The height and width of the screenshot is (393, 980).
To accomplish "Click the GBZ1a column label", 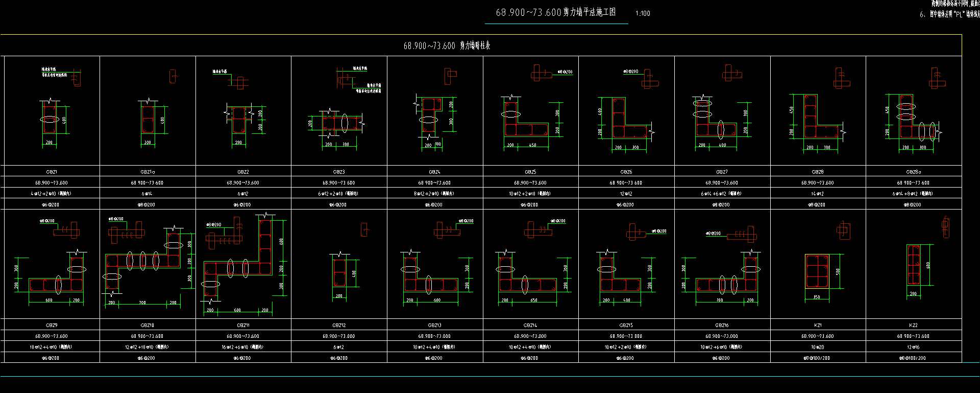I will point(148,172).
